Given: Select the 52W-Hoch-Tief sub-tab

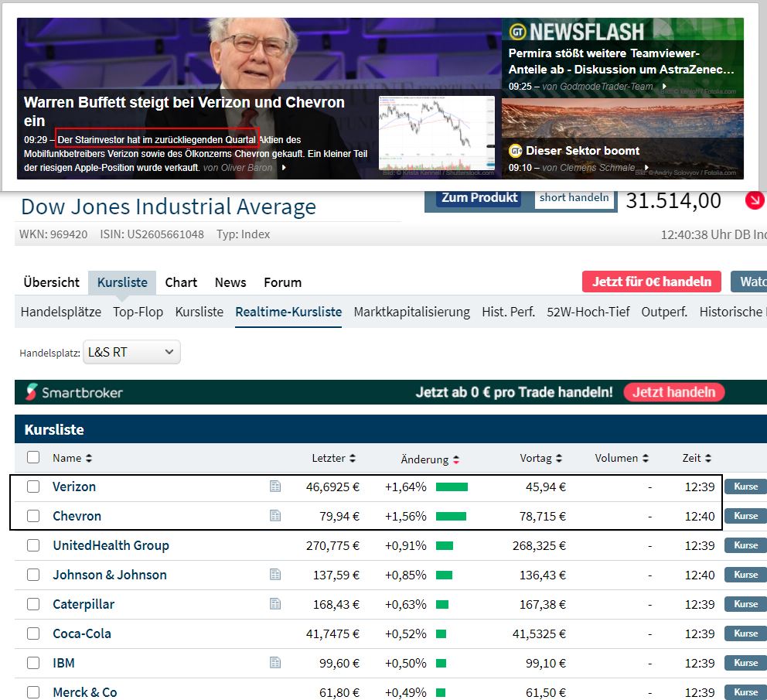Looking at the screenshot, I should [588, 312].
